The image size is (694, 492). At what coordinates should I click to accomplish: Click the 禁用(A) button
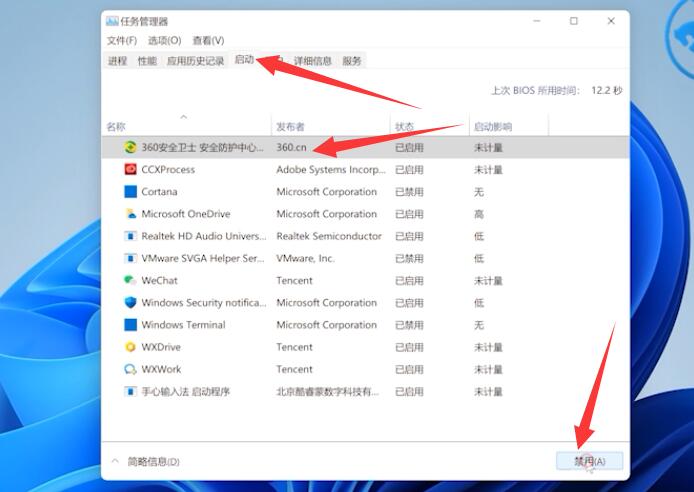click(x=590, y=461)
